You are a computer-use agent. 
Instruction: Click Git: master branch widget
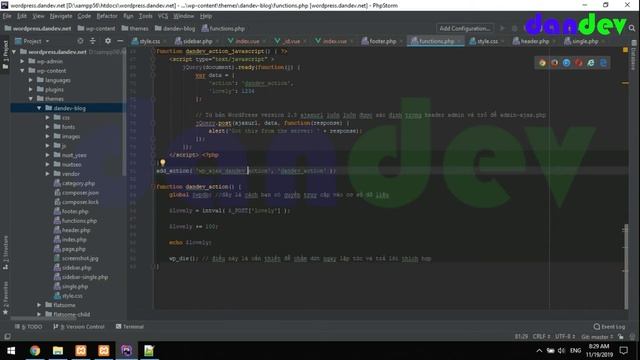[x=597, y=337]
